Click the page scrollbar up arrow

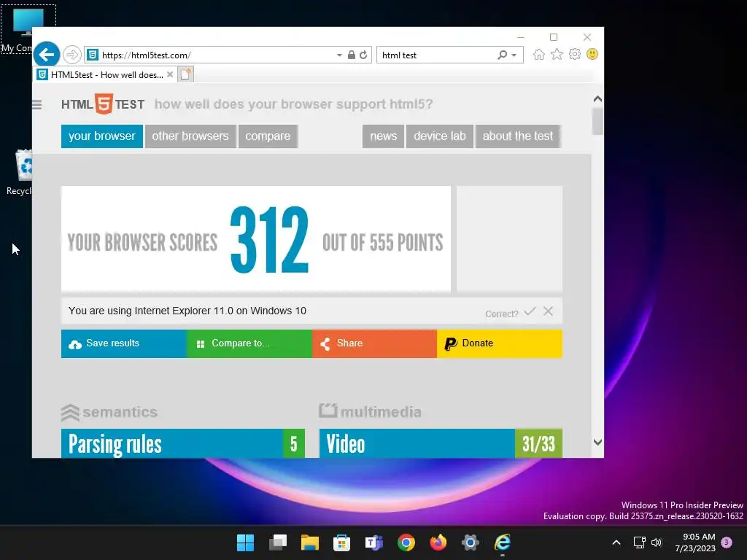(x=597, y=99)
